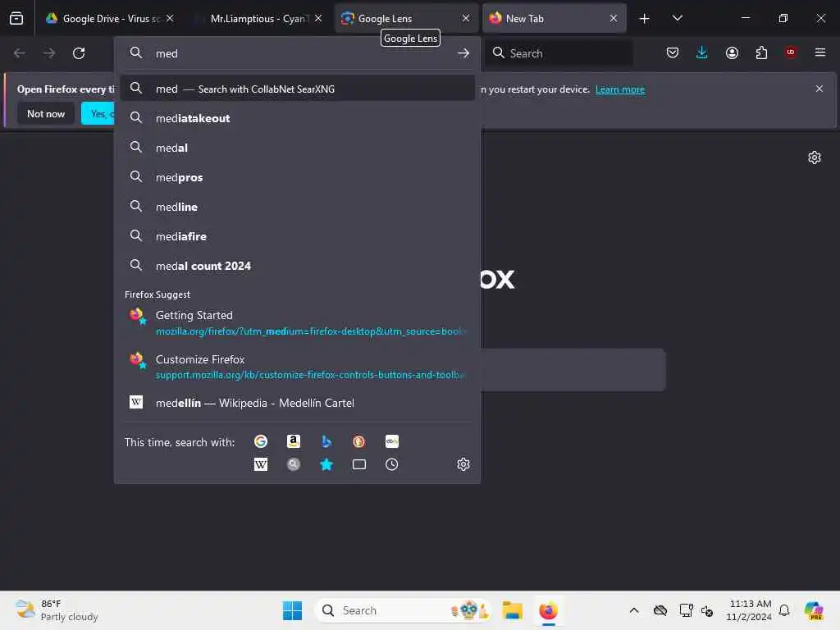Screen dimensions: 840x630
Task: Select 'med — Search with CollabNet SearXNG'
Action: [297, 89]
